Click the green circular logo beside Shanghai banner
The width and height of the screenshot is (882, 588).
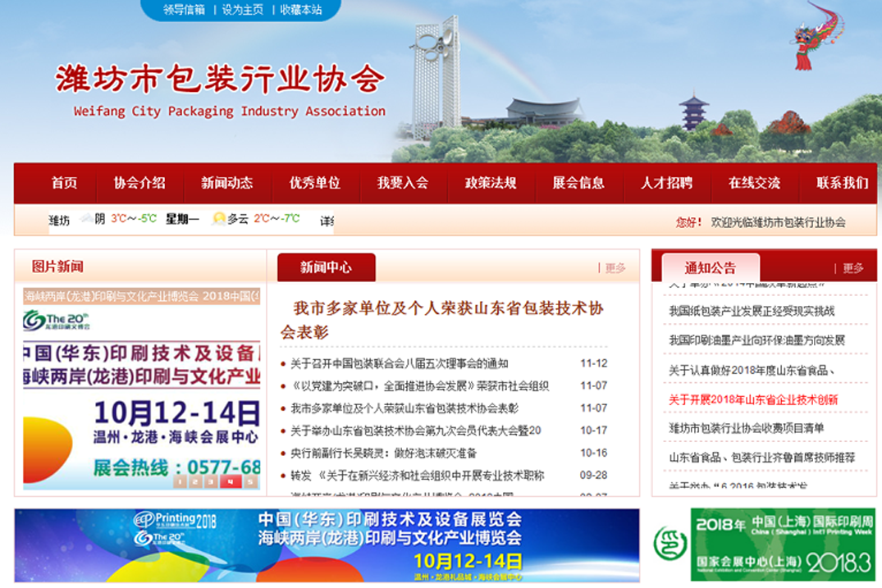(670, 543)
